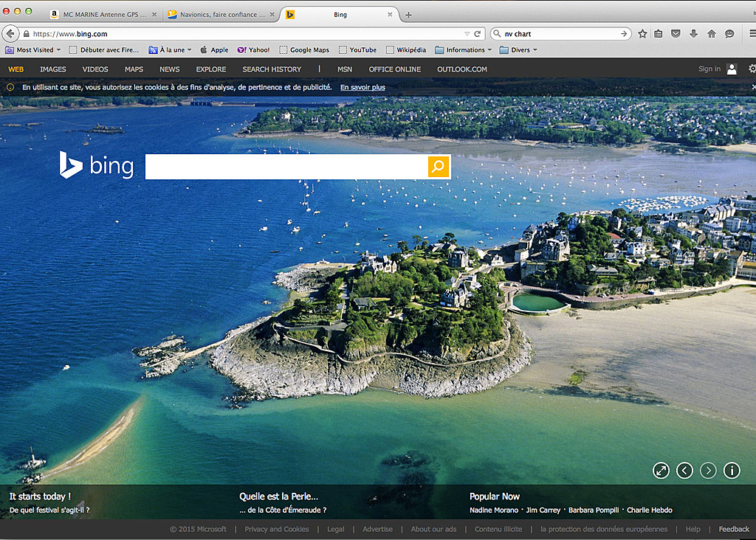Screen dimensions: 756x540
Task: Close the cookie notice bar
Action: tap(754, 87)
